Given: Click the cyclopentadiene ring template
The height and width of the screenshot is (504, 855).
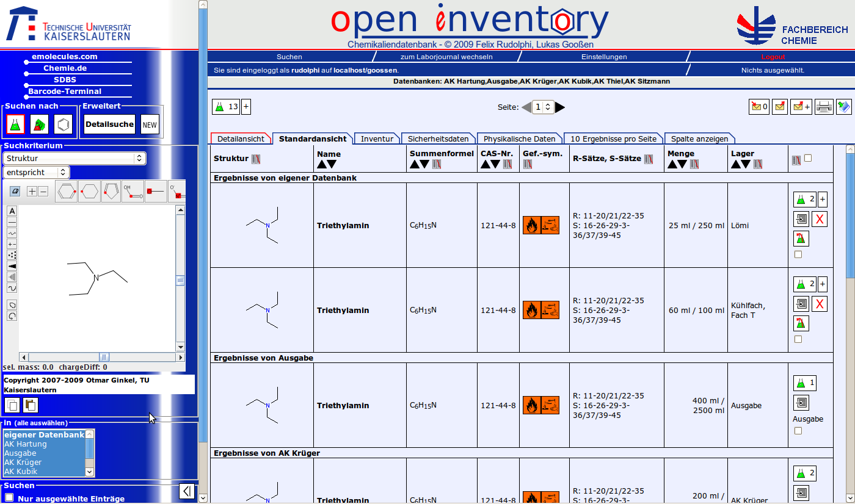Looking at the screenshot, I should (x=111, y=191).
